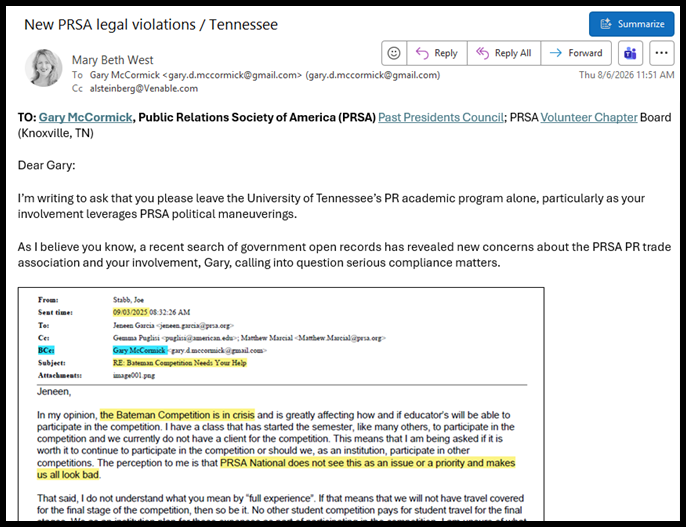686x527 pixels.
Task: Forward this email message
Action: pos(576,53)
